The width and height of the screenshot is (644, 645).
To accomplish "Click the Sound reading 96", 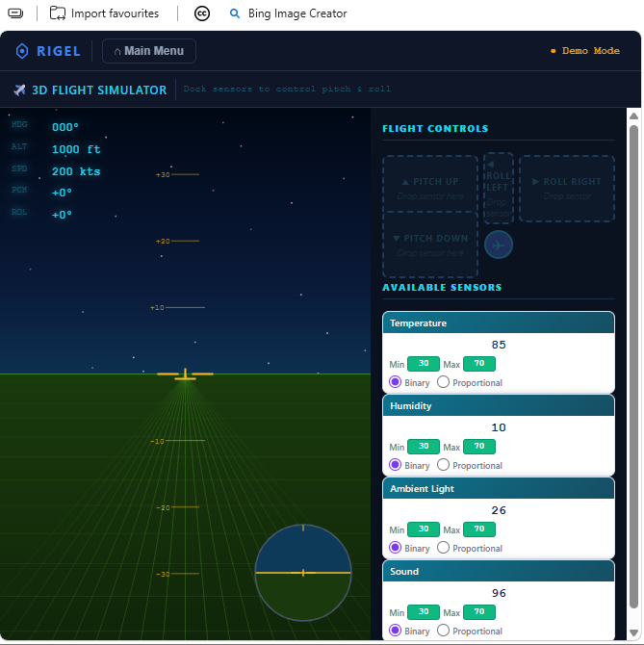I will coord(499,593).
